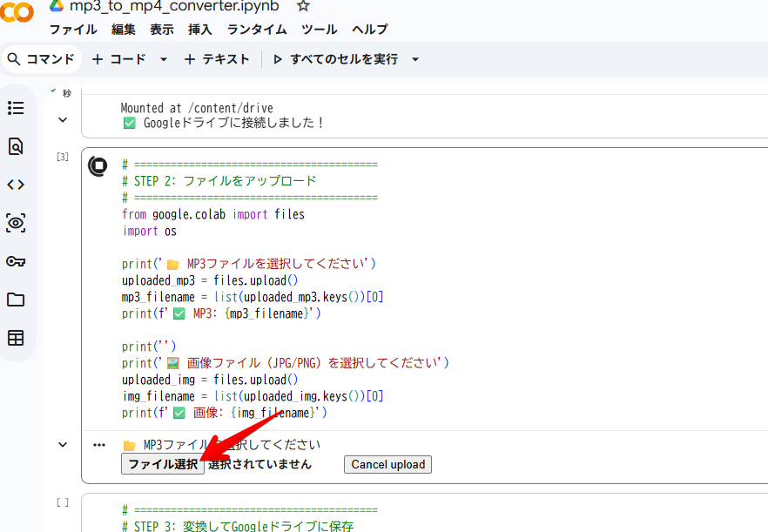Open the code snippets sidebar icon
768x532 pixels.
click(16, 185)
